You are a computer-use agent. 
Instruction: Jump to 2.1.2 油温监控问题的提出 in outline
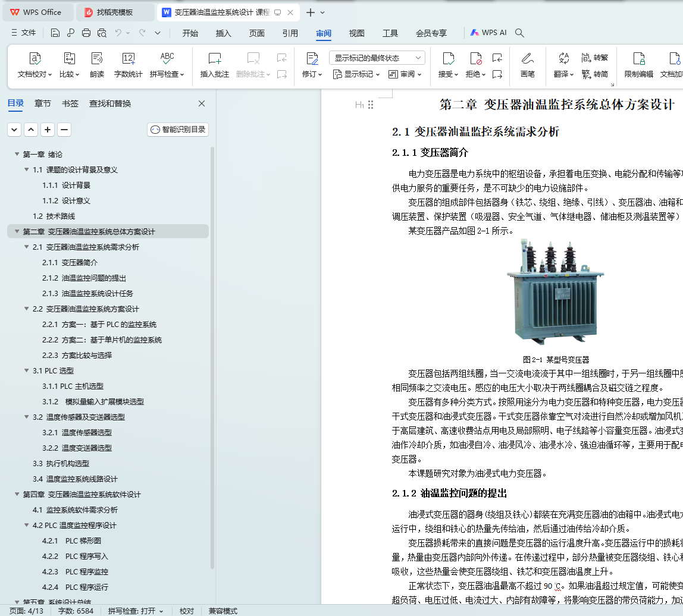point(84,278)
